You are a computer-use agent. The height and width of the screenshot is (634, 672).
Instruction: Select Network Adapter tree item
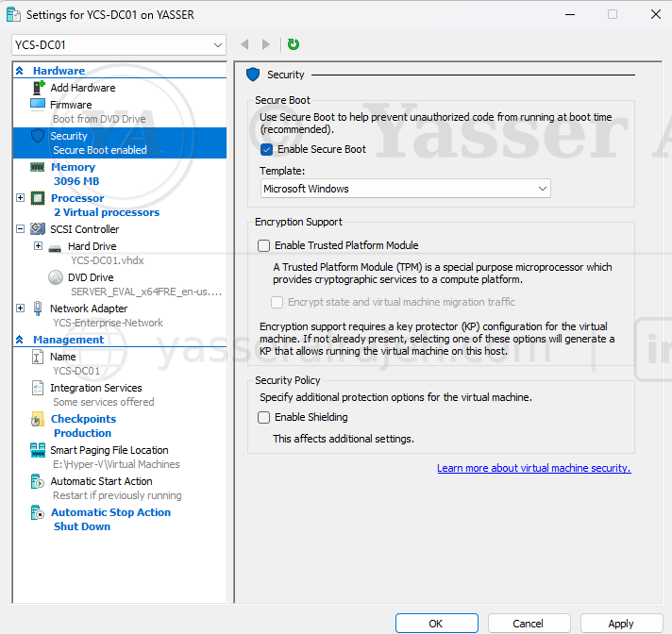coord(89,309)
